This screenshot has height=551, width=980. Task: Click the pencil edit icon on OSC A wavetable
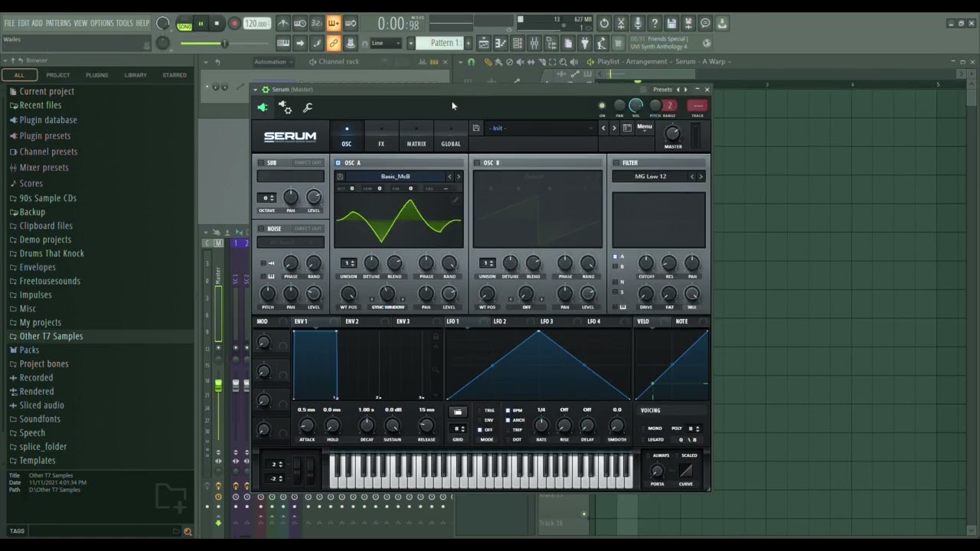pos(455,200)
